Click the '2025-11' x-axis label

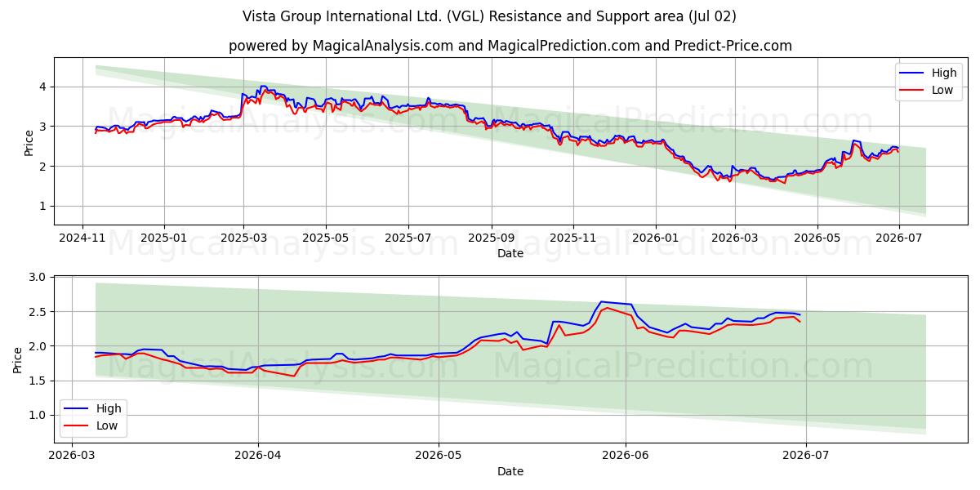coord(573,238)
